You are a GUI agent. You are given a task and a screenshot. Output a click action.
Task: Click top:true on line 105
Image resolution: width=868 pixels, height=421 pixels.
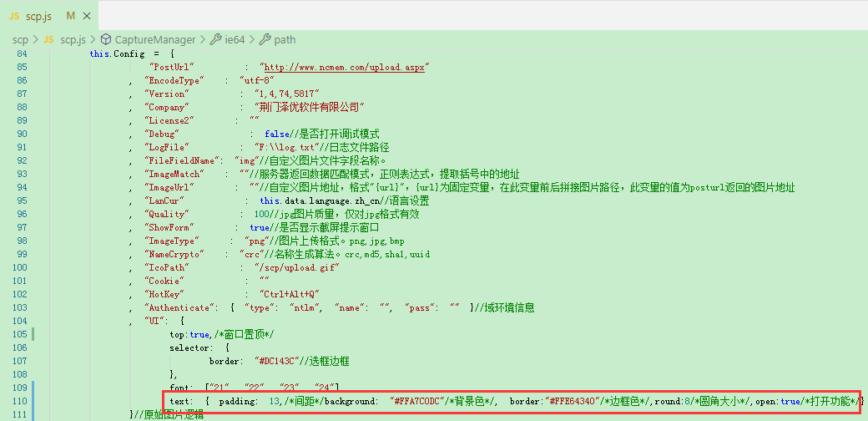pyautogui.click(x=189, y=334)
